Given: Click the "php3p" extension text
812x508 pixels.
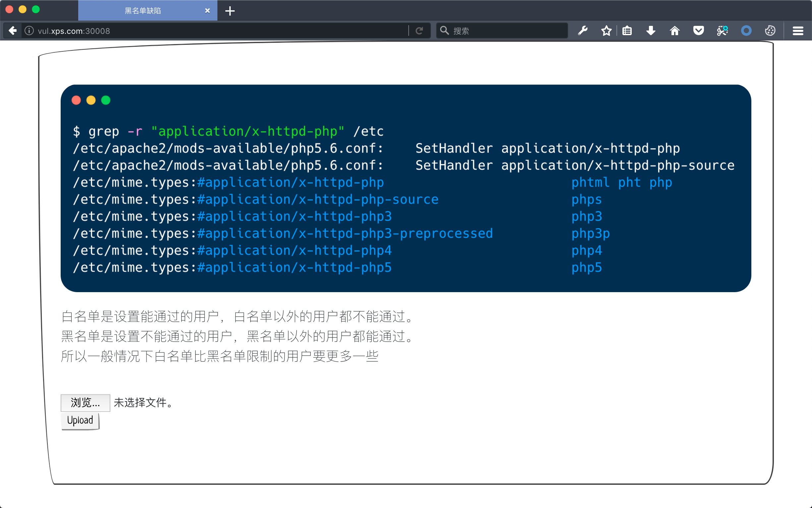Looking at the screenshot, I should click(590, 233).
